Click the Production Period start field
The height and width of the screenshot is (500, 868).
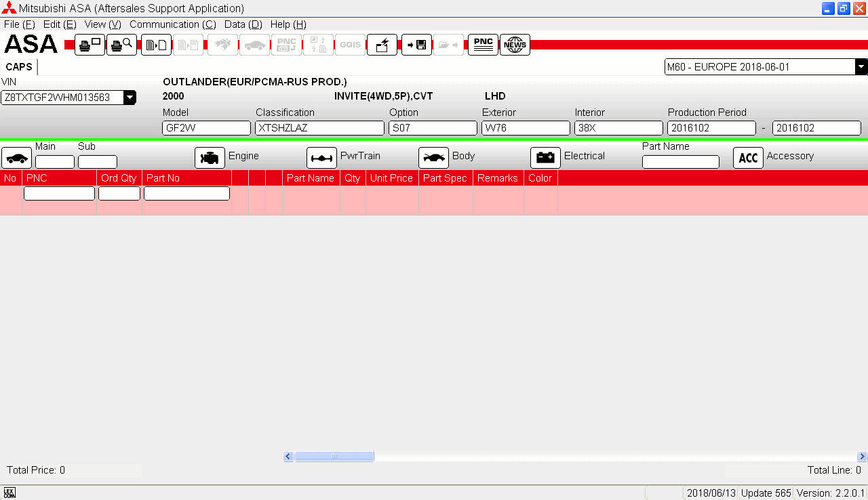tap(712, 128)
